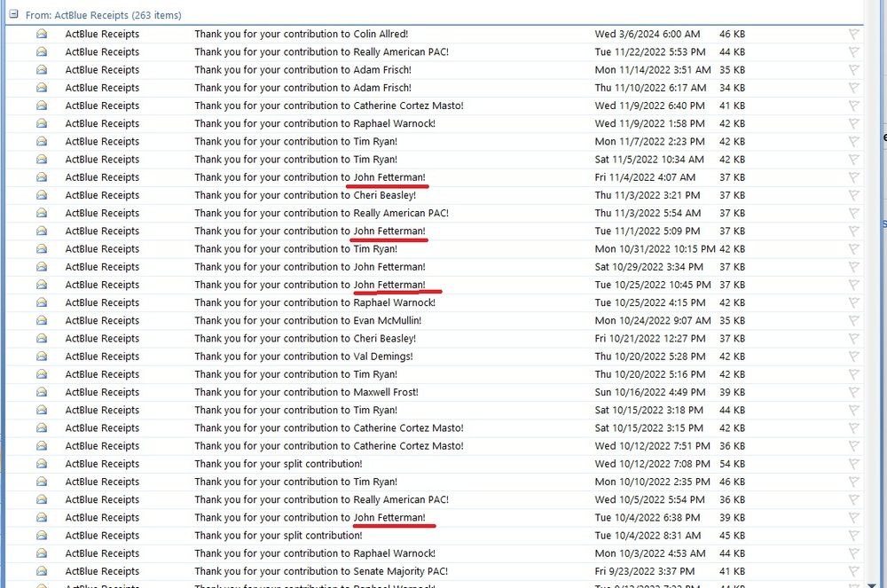
Task: Click size "54 KB" of split contribution email
Action: click(732, 464)
